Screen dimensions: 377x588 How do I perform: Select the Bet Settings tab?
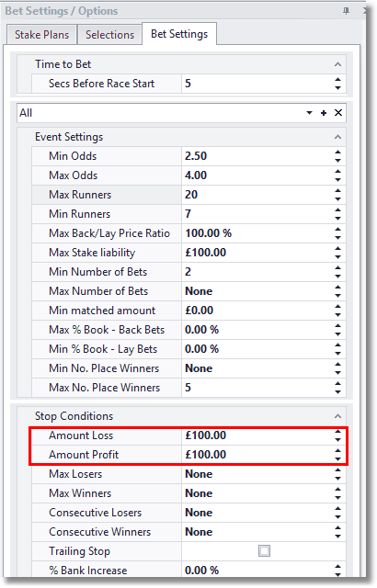[179, 34]
